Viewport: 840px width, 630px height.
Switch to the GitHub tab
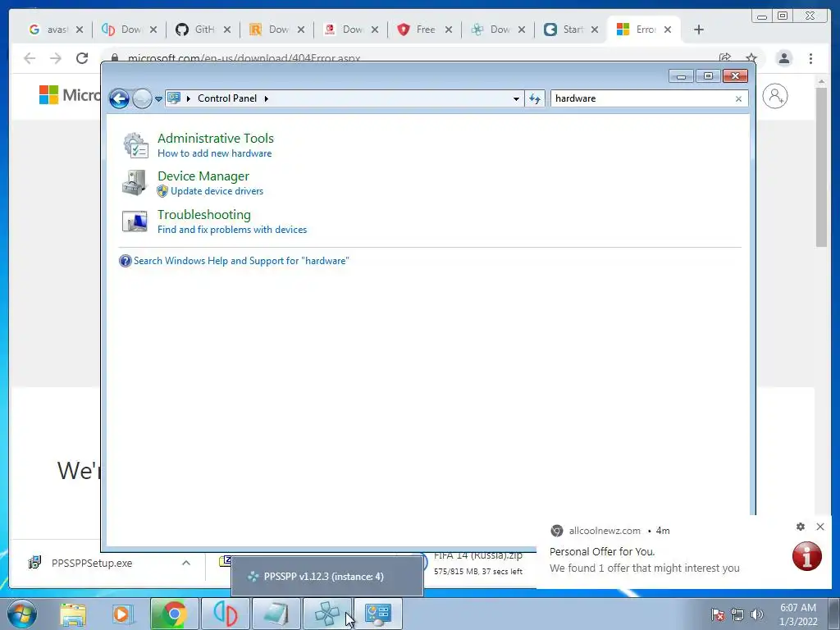click(x=203, y=30)
